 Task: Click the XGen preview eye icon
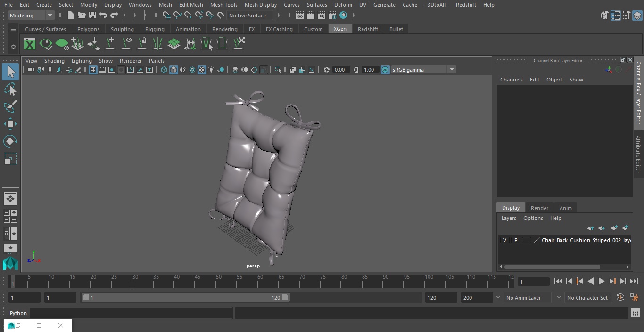46,44
